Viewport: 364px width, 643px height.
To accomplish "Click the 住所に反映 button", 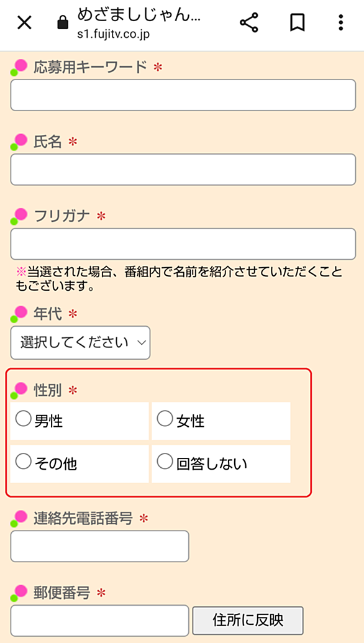I will (248, 621).
